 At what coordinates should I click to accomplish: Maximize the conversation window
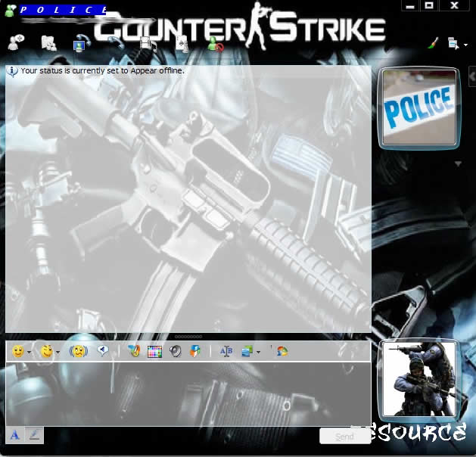pos(429,5)
